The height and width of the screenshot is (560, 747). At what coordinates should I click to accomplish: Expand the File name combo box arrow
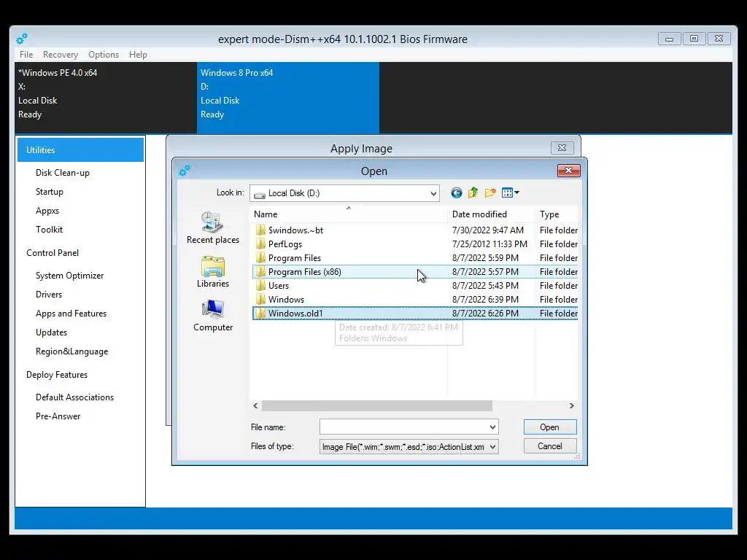coord(492,427)
